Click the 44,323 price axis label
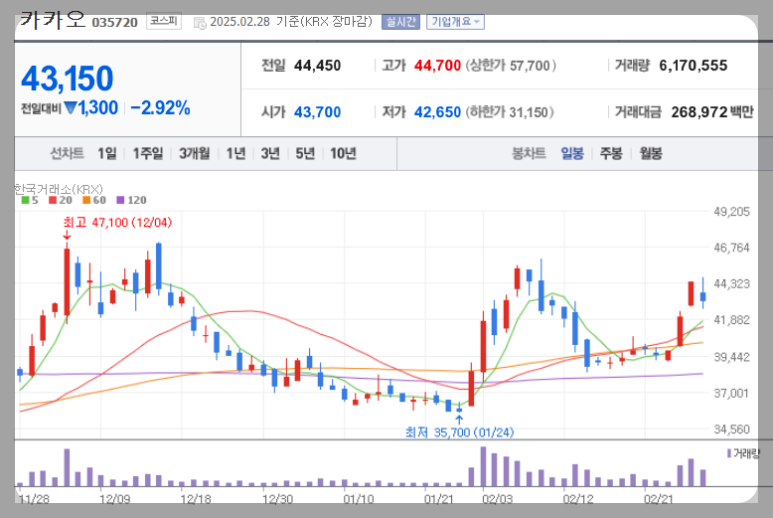 [732, 284]
